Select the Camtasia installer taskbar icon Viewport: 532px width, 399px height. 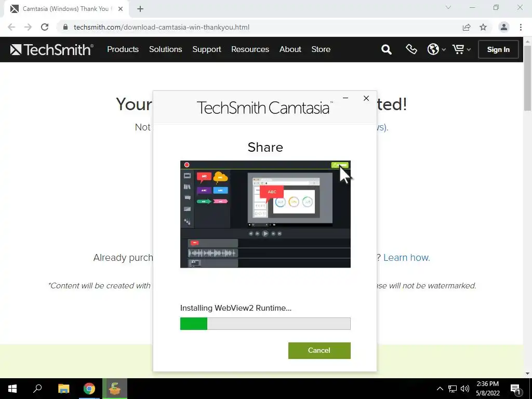pos(115,389)
